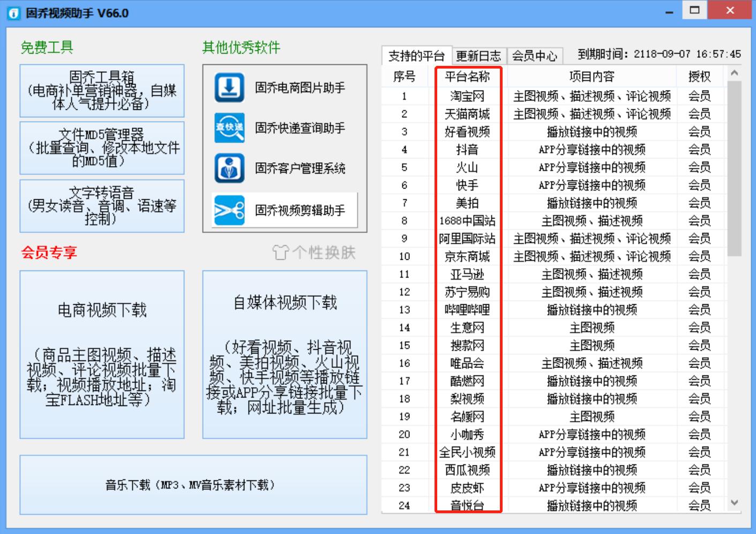Switch to the 更新日志 tab

(x=478, y=56)
